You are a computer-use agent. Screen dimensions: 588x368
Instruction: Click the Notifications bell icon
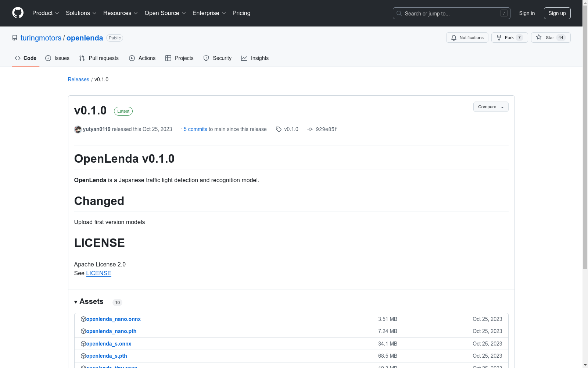tap(454, 38)
